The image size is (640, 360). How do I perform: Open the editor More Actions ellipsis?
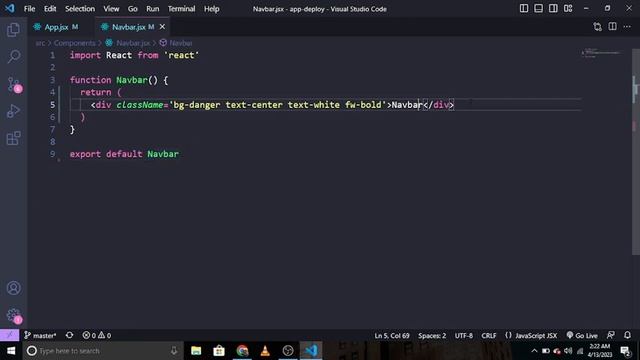coord(627,27)
